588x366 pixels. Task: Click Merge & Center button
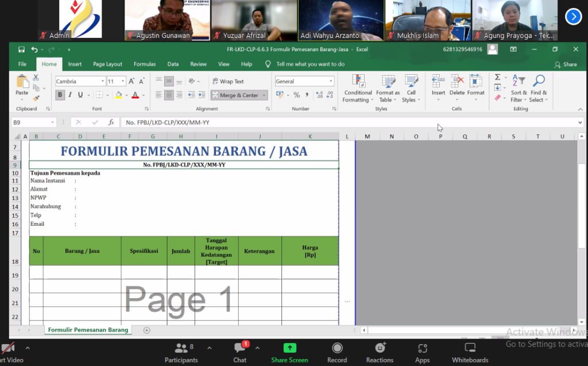[235, 95]
